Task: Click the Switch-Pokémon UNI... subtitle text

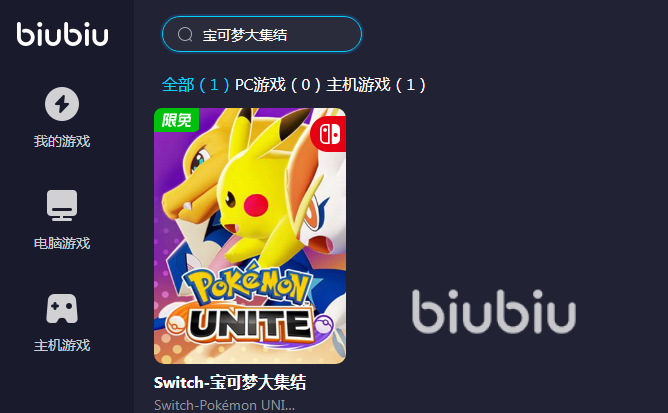Action: 224,405
